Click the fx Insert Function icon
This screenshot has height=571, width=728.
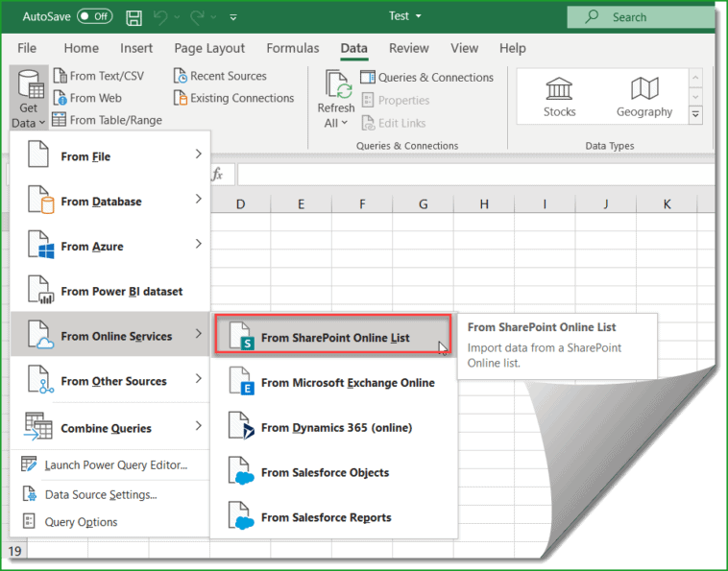217,175
